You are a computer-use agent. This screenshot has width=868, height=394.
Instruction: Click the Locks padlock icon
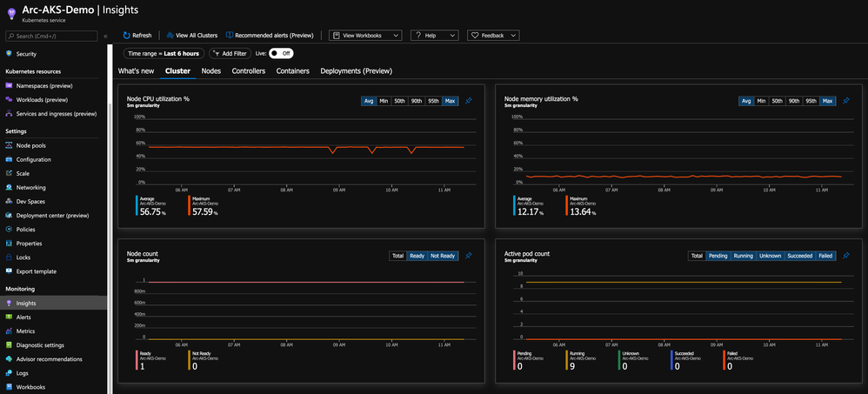click(x=9, y=257)
